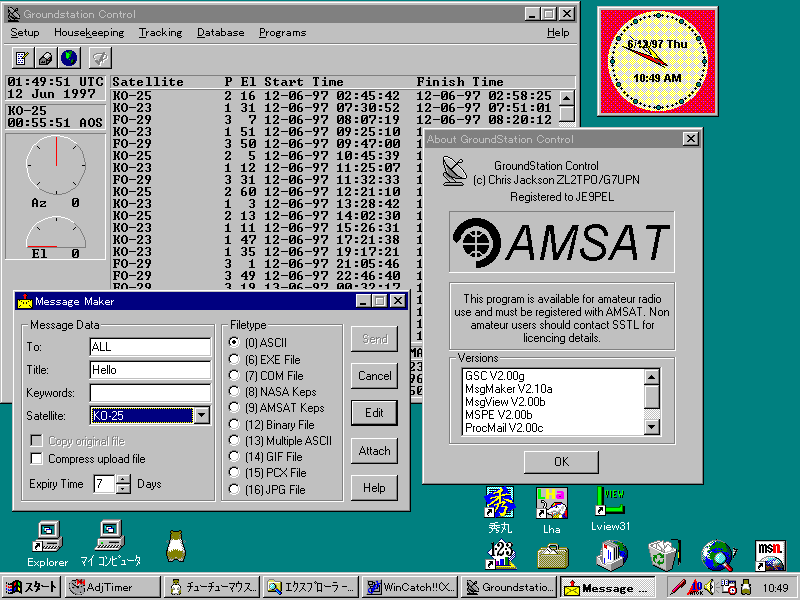Choose (8) NASA Keps radio option
Viewport: 800px width, 600px height.
tap(235, 391)
